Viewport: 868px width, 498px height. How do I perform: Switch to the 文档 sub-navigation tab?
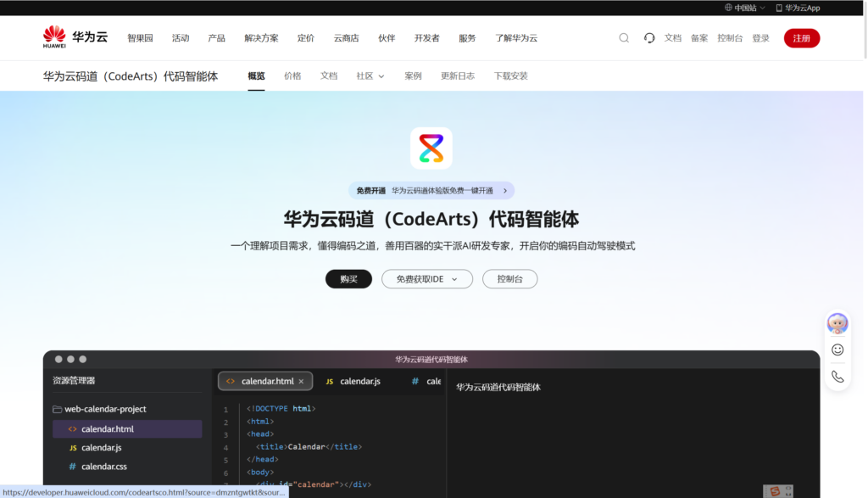329,76
